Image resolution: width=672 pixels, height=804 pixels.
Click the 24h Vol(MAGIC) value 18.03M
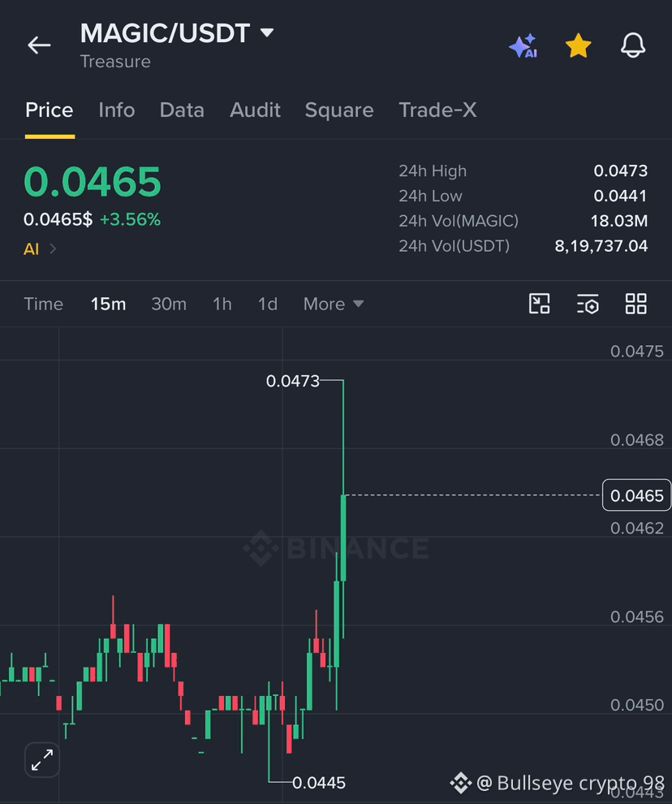point(619,221)
